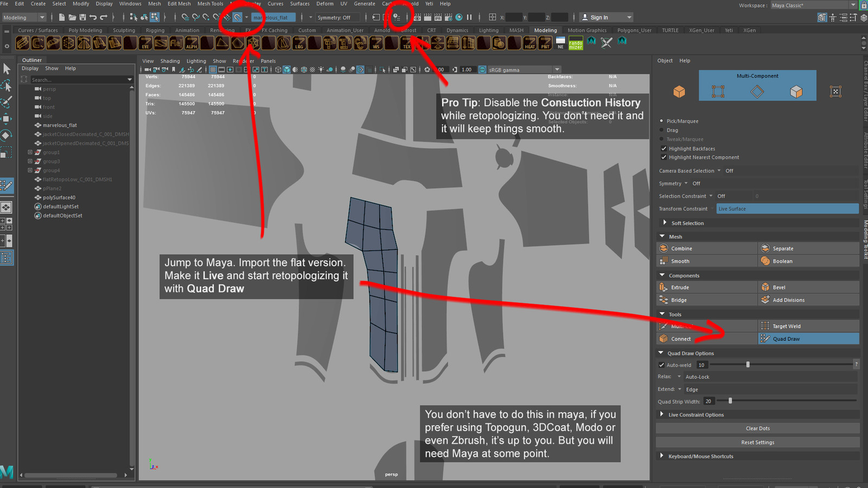Toggle the viewport grid display icon
This screenshot has height=488, width=868.
pyautogui.click(x=213, y=69)
